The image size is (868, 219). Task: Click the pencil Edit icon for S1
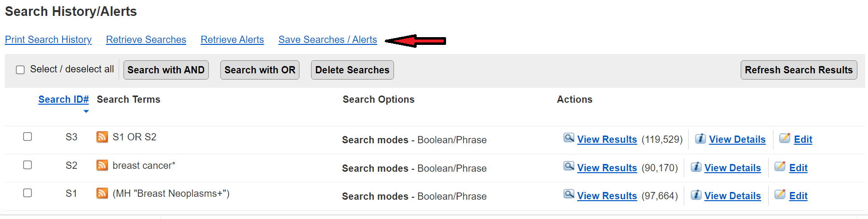780,195
